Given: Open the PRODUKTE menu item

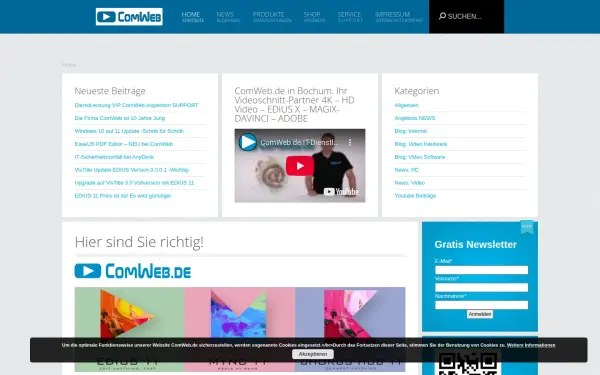Looking at the screenshot, I should coord(272,17).
